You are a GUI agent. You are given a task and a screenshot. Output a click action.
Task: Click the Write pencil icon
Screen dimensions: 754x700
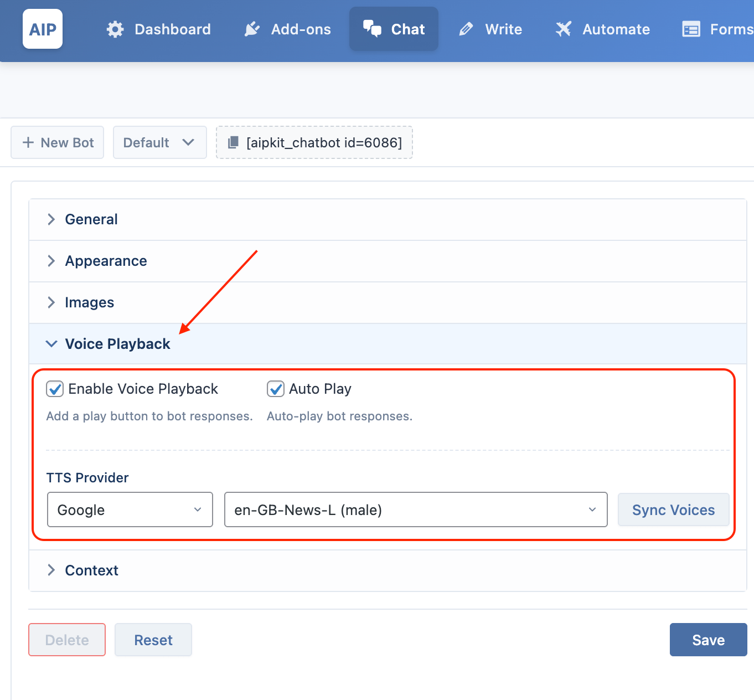point(466,29)
